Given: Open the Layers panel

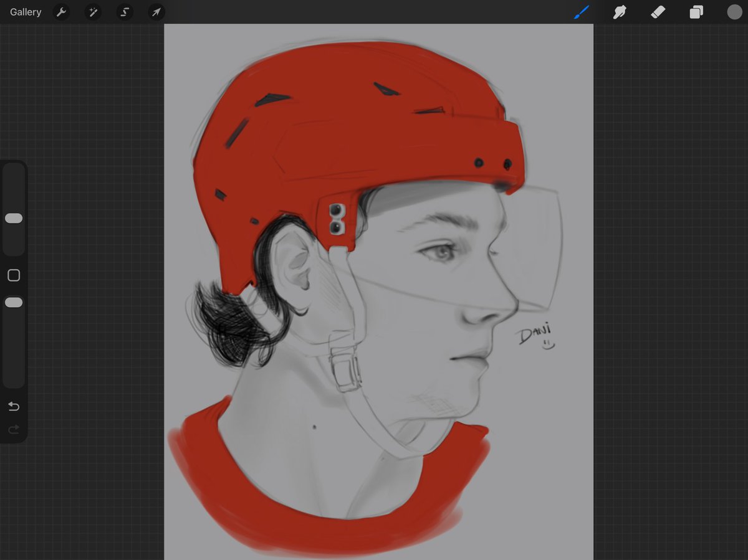Looking at the screenshot, I should tap(696, 12).
